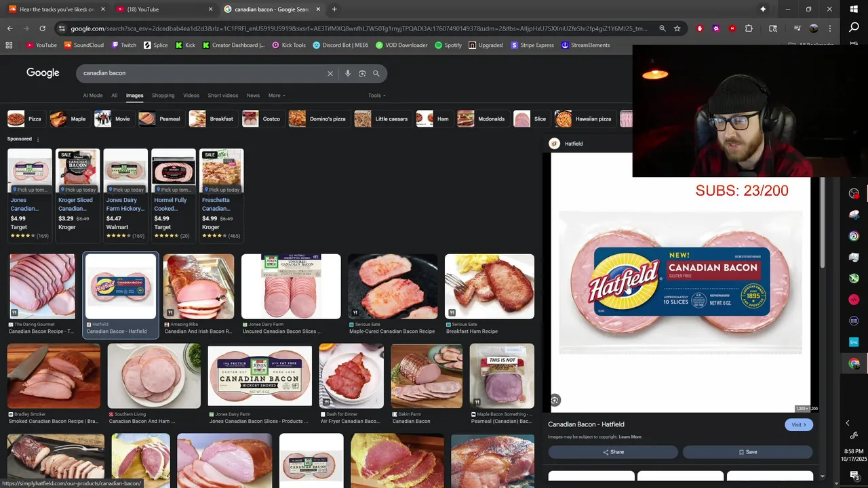Go to Google homepage logo
This screenshot has width=868, height=488.
point(43,73)
